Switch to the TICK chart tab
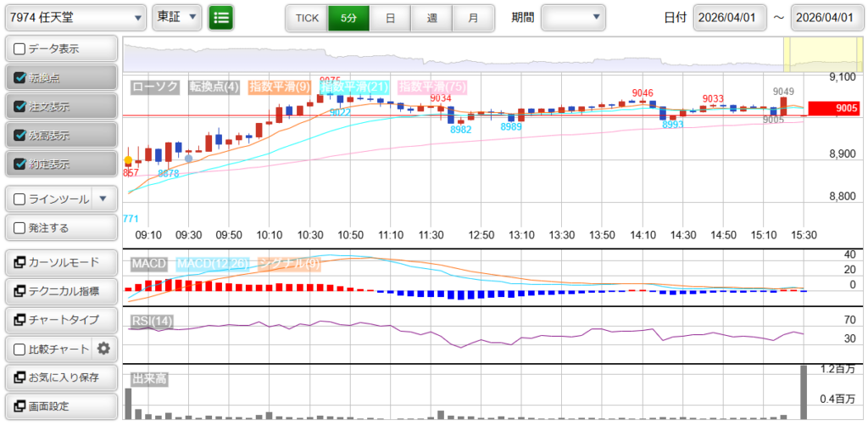Viewport: 868px width, 425px height. (307, 17)
